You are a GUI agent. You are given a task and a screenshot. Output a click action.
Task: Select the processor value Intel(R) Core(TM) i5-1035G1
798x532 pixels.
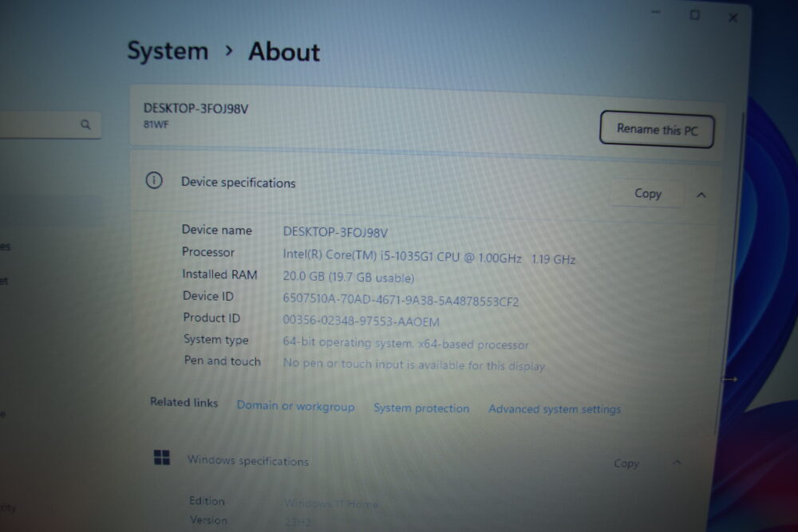[x=429, y=256]
